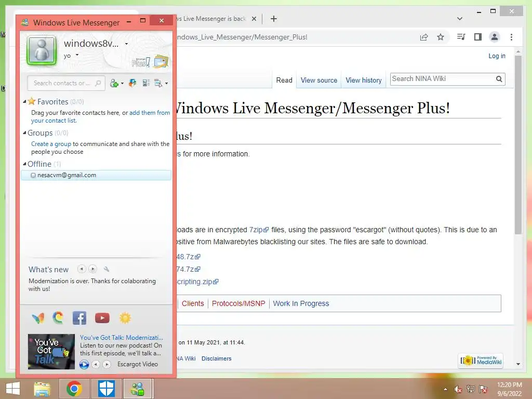Click the Add a contact icon
Screen dimensions: 532x399
114,83
